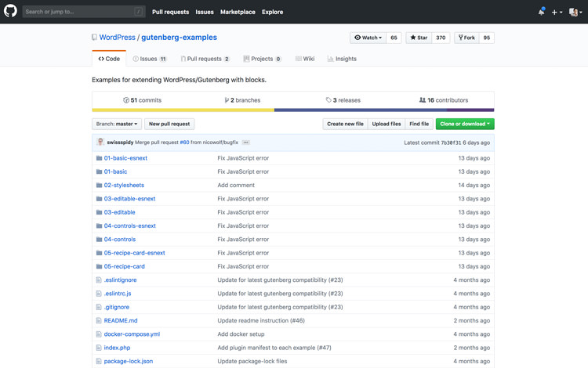The image size is (588, 368).
Task: Click the GitHub Octocat logo
Action: point(11,12)
